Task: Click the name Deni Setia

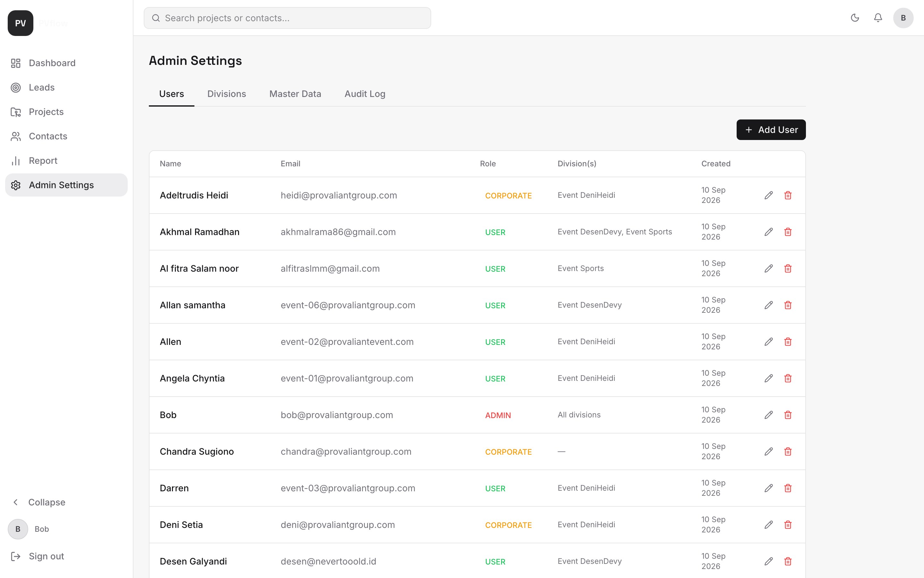Action: tap(181, 525)
